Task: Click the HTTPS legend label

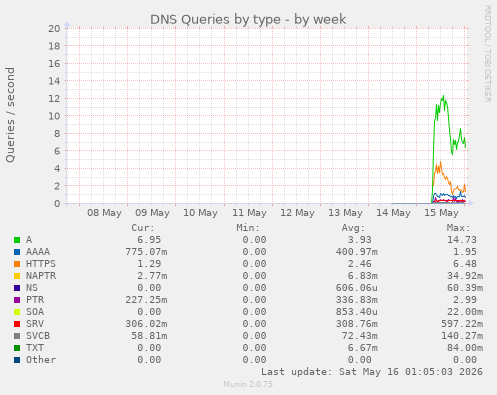Action: (x=41, y=264)
